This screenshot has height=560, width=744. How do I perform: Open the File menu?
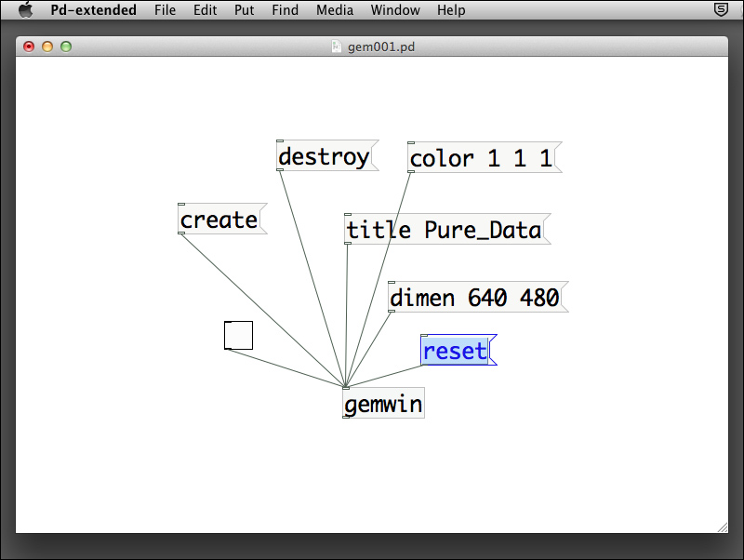[165, 9]
